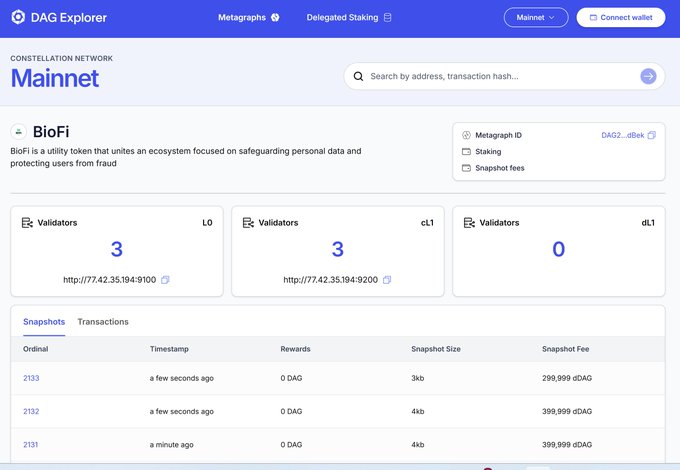
Task: Click the 'a minute ago' timestamp
Action: [x=171, y=444]
